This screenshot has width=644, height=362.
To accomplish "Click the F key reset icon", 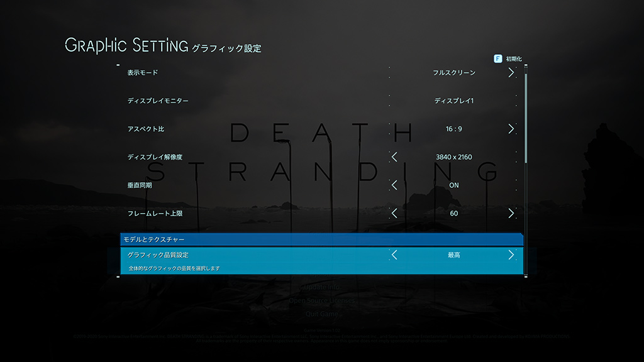I will pyautogui.click(x=498, y=58).
